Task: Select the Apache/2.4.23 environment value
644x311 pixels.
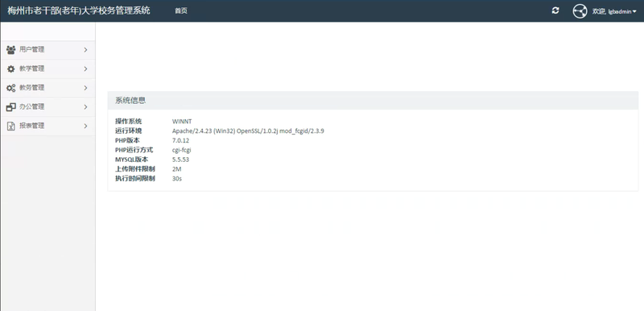Action: 248,131
